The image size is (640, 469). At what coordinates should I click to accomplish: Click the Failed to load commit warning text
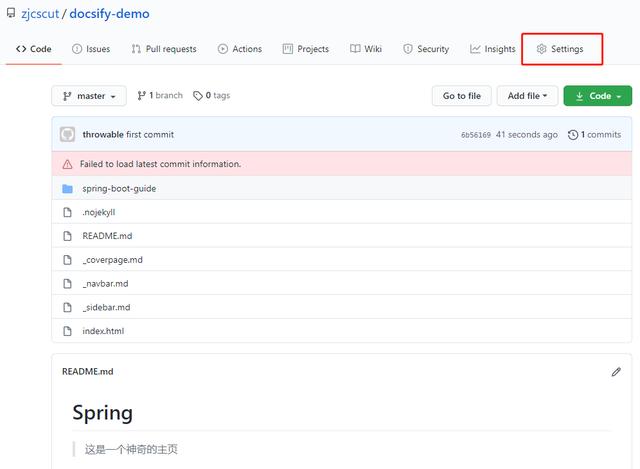point(160,164)
